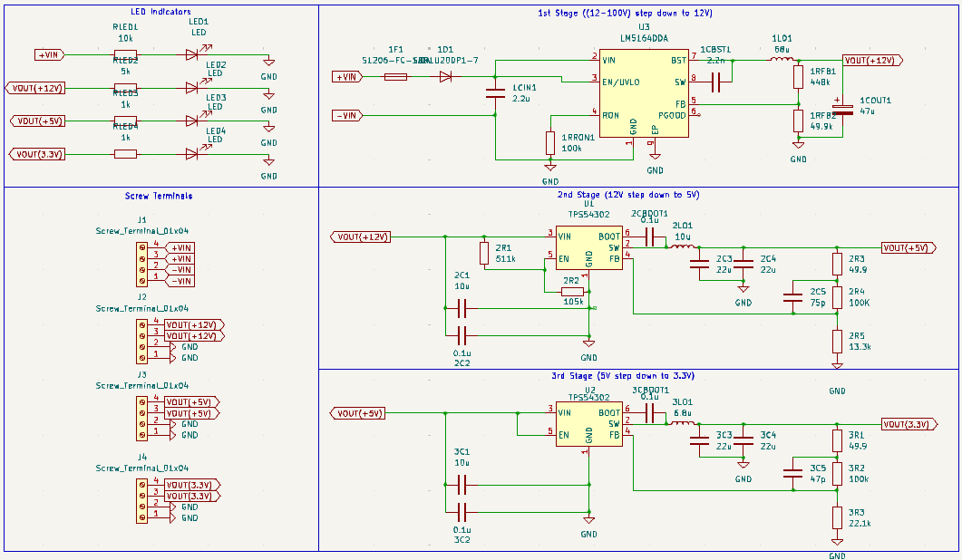Viewport: 962px width, 560px height.
Task: Select the 511k resistor 2R1
Action: tap(484, 252)
